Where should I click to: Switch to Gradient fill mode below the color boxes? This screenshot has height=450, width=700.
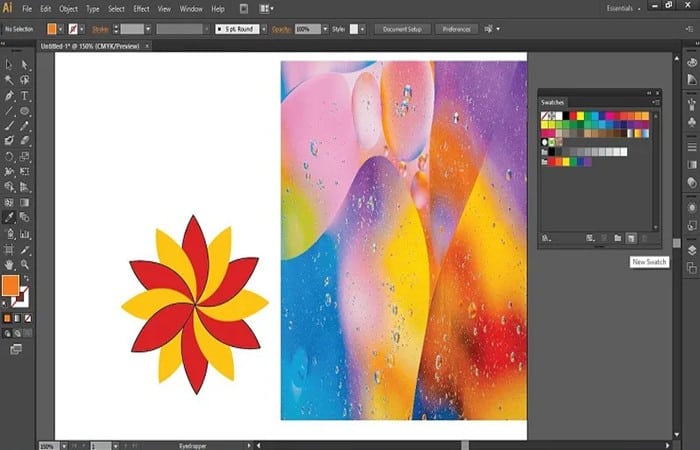point(16,318)
